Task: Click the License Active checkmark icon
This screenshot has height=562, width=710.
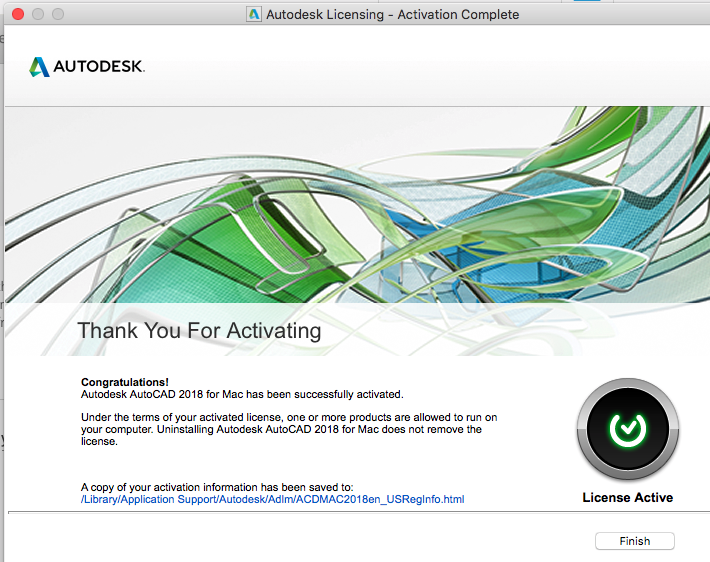Action: pyautogui.click(x=628, y=429)
